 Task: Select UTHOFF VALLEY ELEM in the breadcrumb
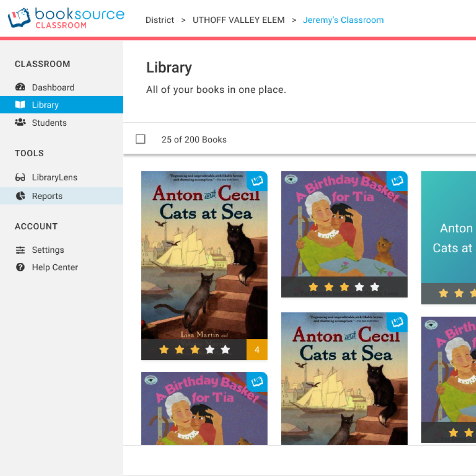point(238,20)
